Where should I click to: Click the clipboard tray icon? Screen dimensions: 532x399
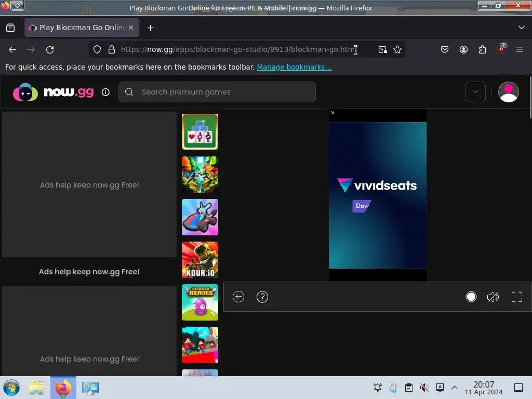[409, 388]
